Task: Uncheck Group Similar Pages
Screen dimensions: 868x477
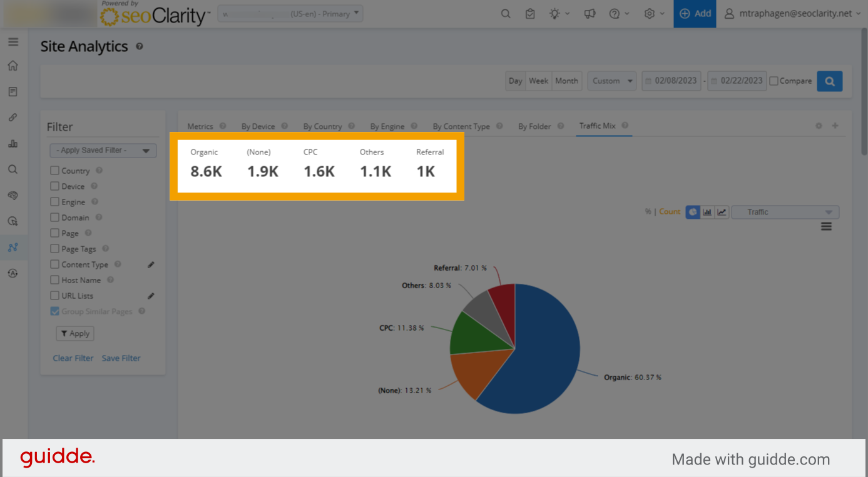Action: pos(54,311)
